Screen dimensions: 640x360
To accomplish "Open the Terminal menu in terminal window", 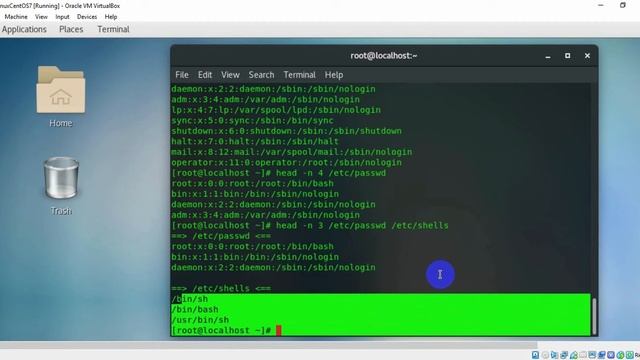I will (300, 75).
